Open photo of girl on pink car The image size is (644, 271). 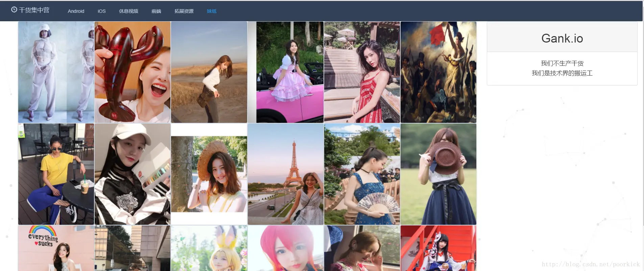[286, 72]
